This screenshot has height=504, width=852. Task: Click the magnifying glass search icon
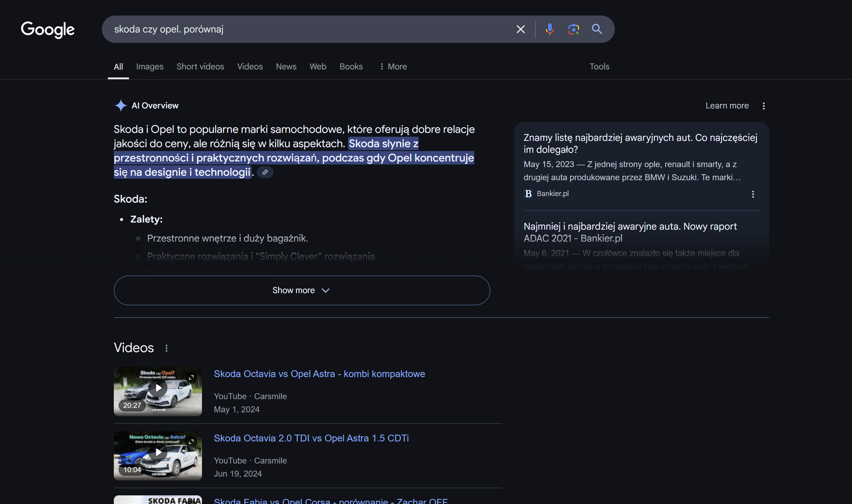pyautogui.click(x=597, y=29)
